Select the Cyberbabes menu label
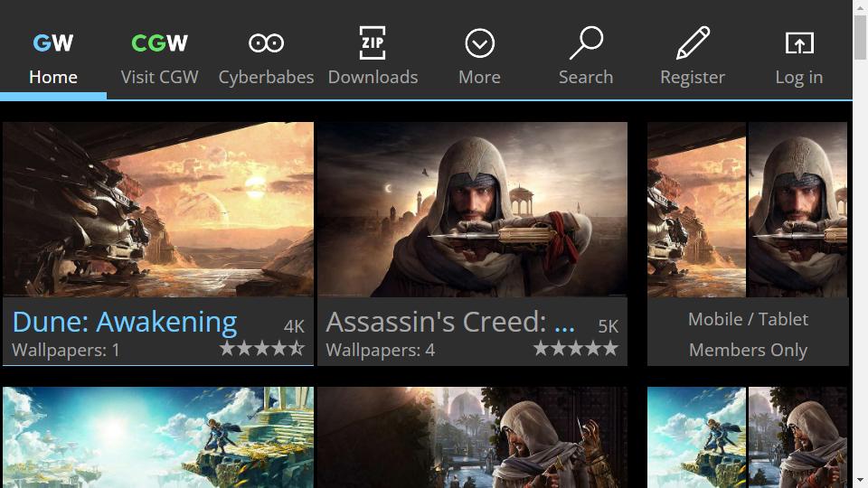Viewport: 868px width, 488px height. tap(266, 78)
